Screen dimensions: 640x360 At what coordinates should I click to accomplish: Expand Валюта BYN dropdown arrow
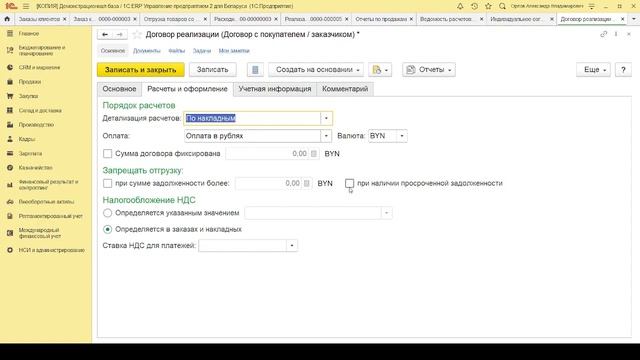(x=402, y=136)
